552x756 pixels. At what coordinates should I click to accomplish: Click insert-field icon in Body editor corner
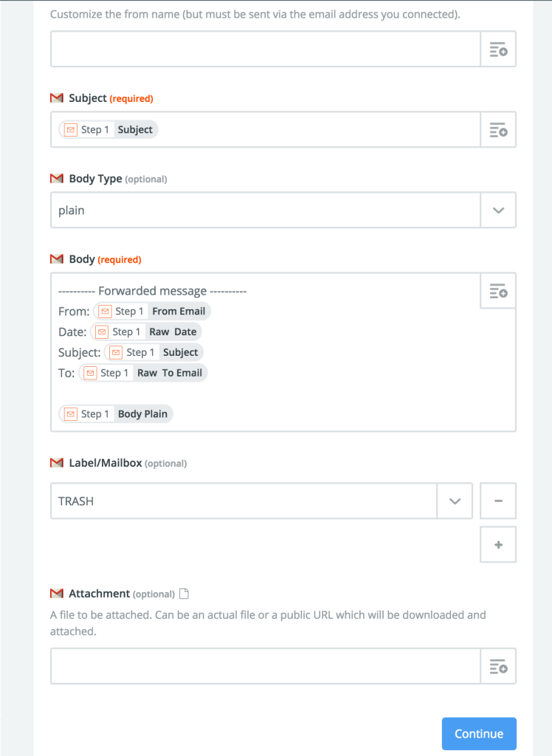point(498,291)
